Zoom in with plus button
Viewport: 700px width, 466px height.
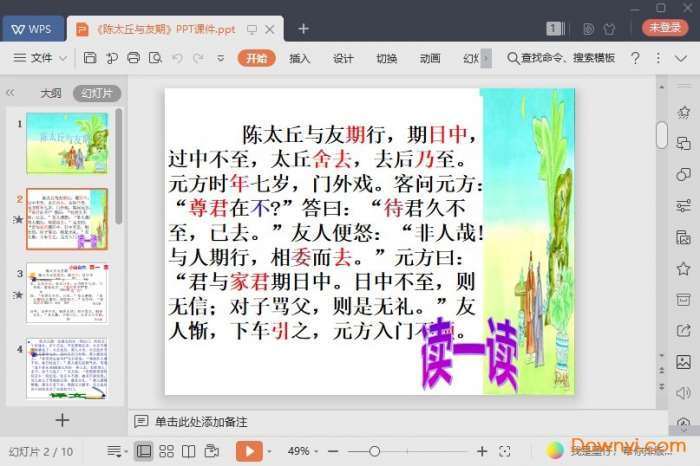(x=482, y=452)
